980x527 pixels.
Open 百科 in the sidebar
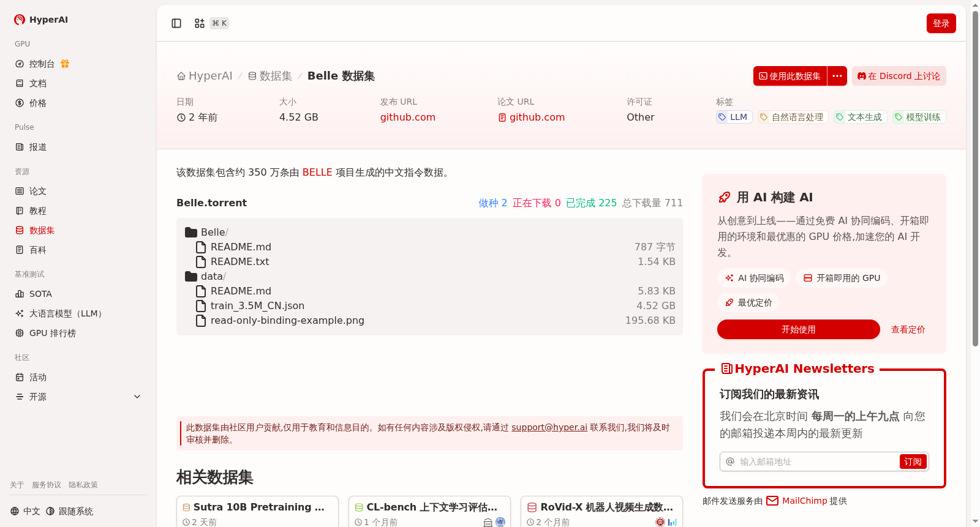click(x=31, y=250)
